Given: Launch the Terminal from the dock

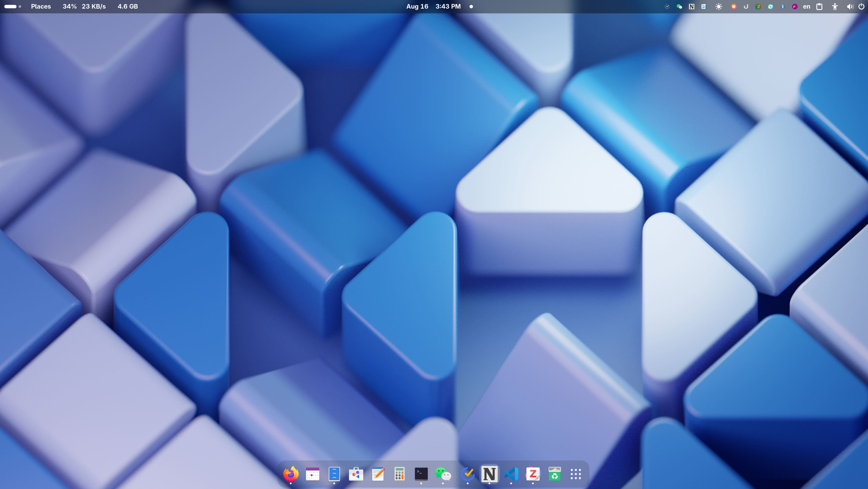Looking at the screenshot, I should pyautogui.click(x=421, y=474).
